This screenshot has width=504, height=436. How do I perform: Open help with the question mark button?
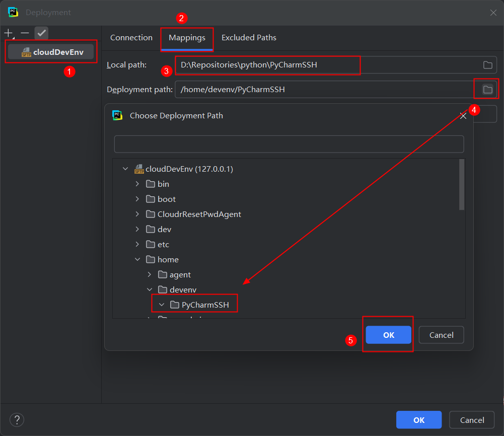17,419
